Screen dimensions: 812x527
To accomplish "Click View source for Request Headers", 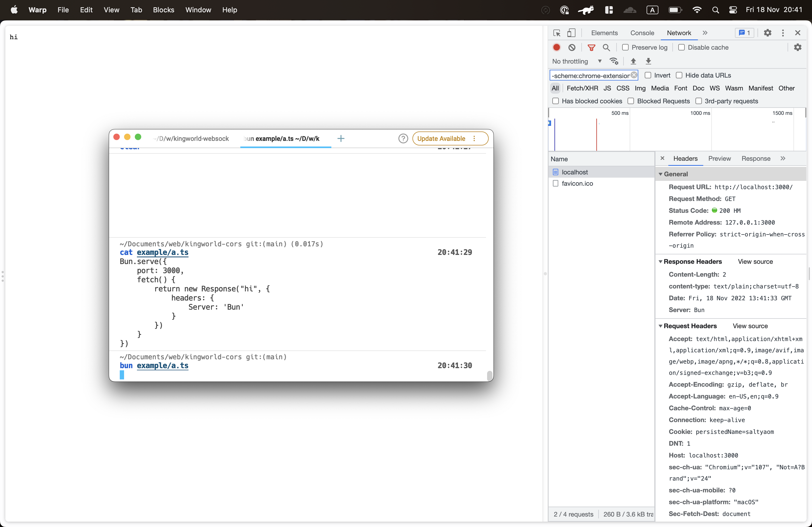I will (750, 326).
